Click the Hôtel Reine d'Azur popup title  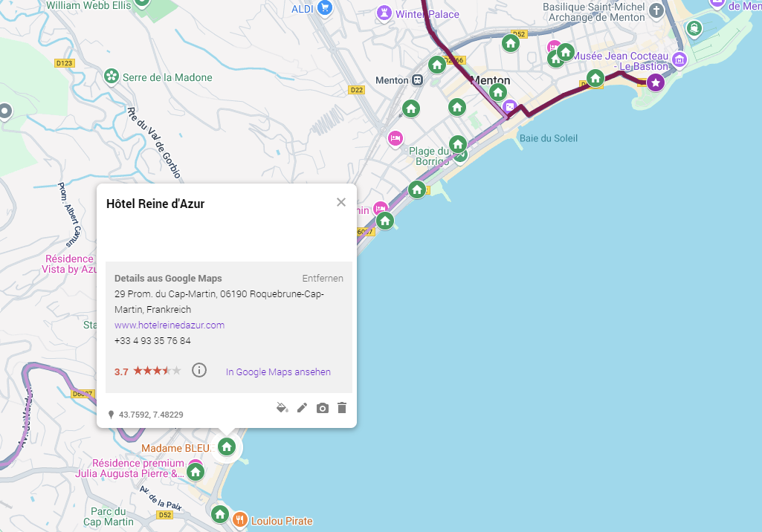[155, 204]
